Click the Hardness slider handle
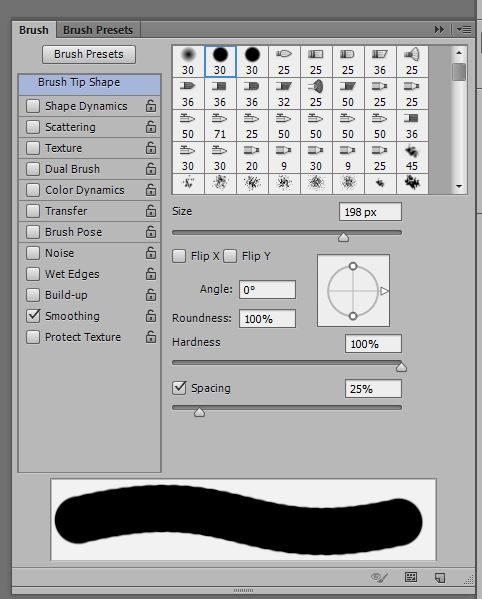Viewport: 482px width, 599px height. (401, 367)
